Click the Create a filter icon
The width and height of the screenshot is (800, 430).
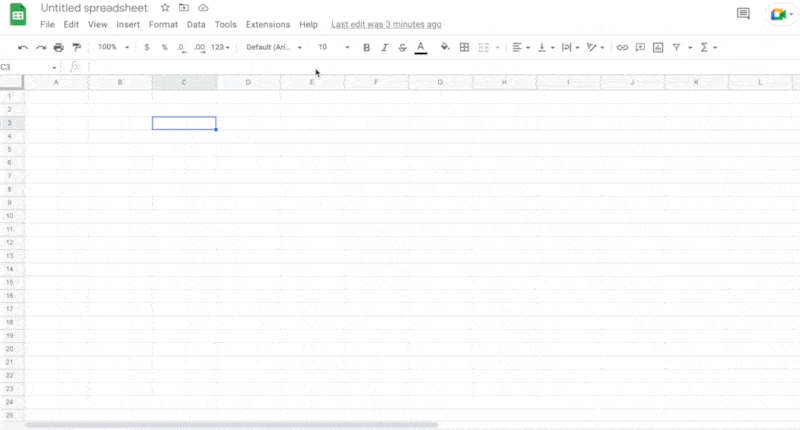[x=676, y=47]
